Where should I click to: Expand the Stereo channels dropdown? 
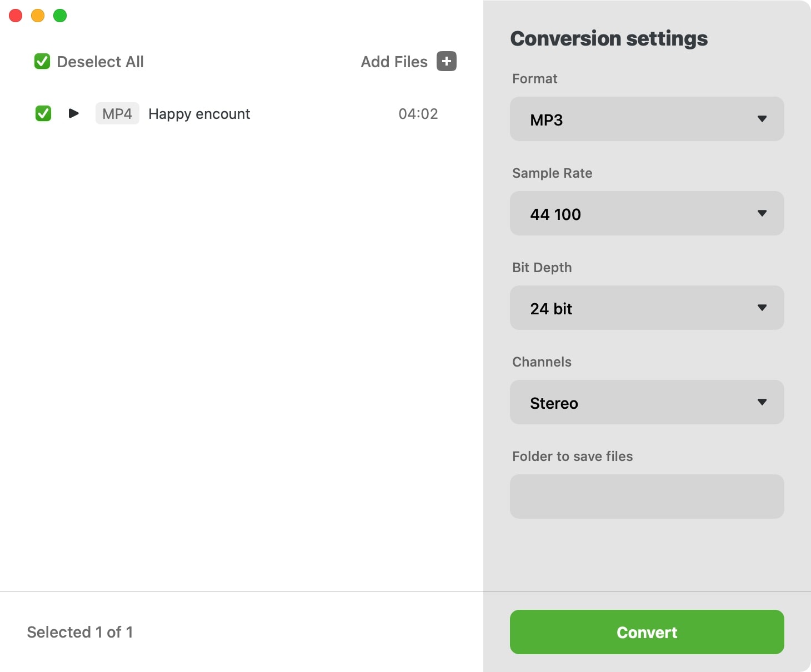click(x=647, y=402)
